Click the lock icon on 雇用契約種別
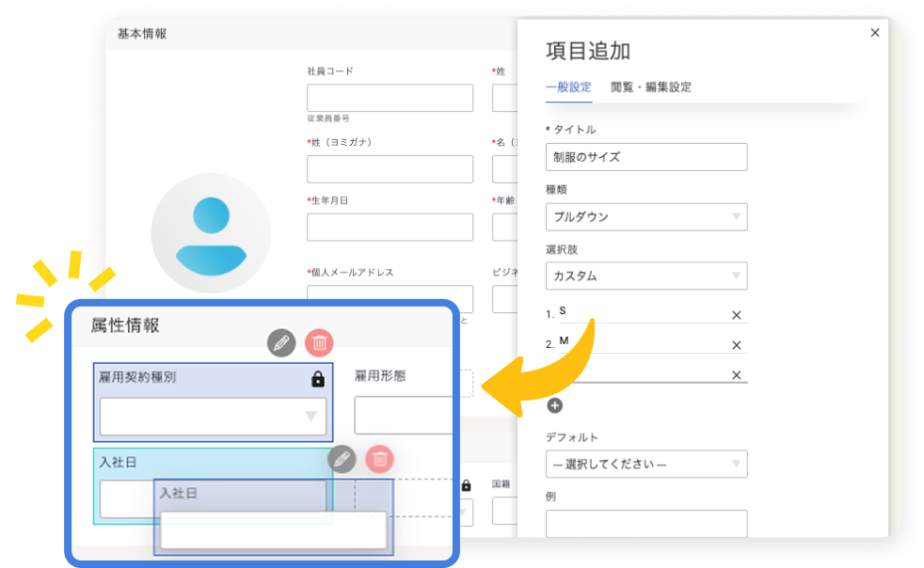924x568 pixels. 318,379
